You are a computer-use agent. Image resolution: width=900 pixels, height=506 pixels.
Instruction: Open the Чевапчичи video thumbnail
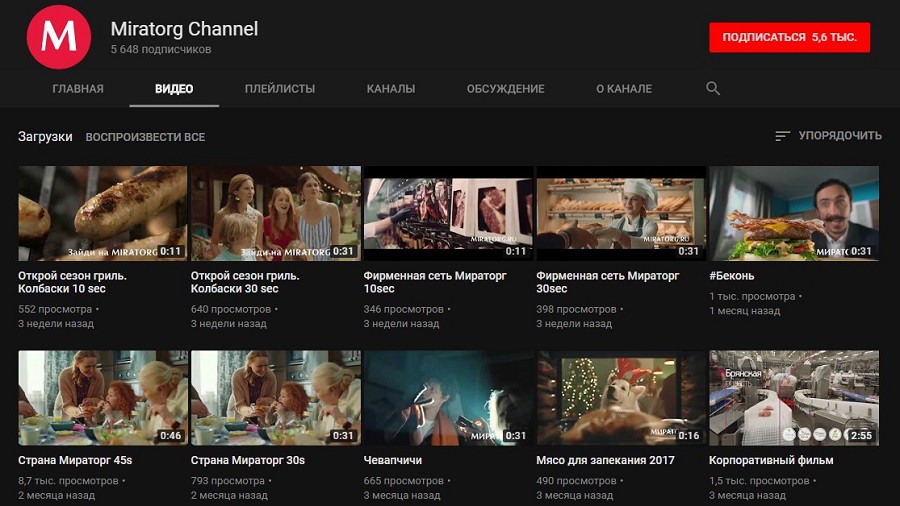point(448,398)
